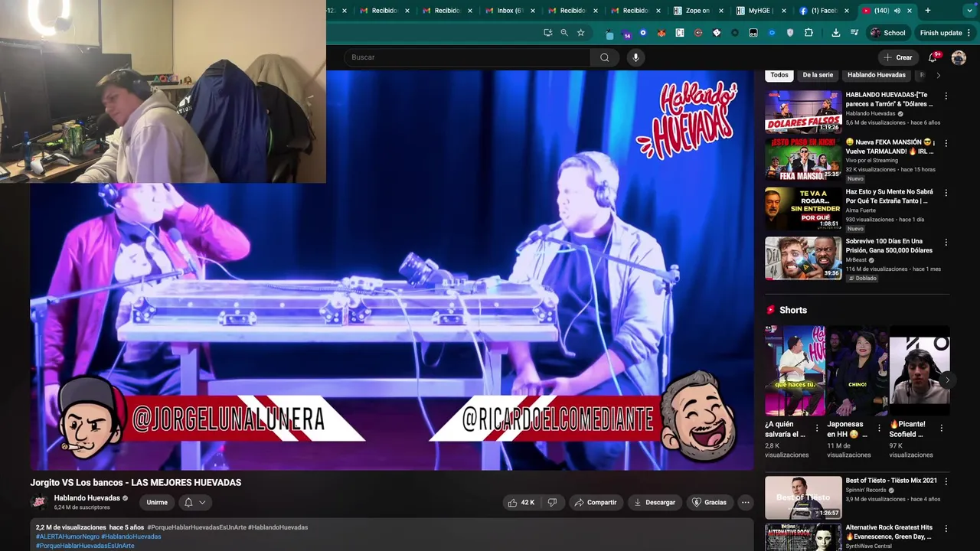Viewport: 980px width, 551px height.
Task: Click the Gracias thanks button
Action: pyautogui.click(x=709, y=502)
